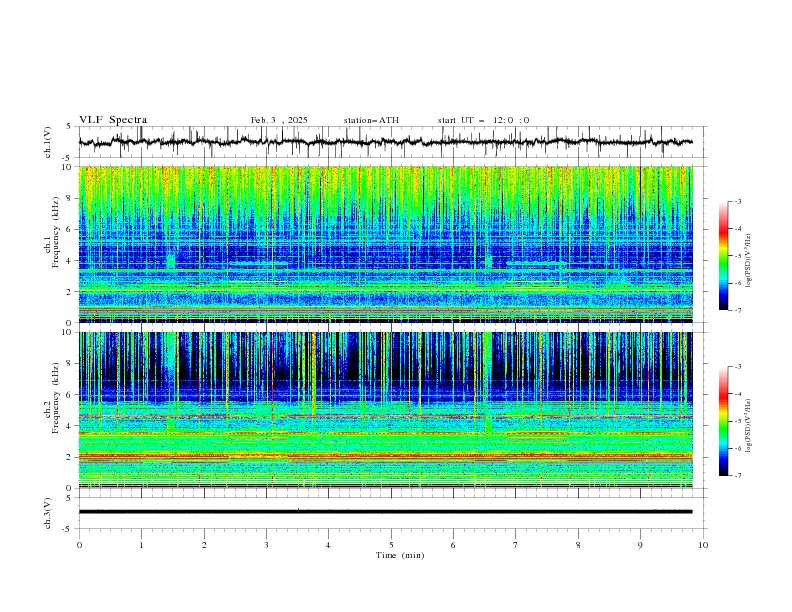Click the time-axis tick label "9"
The image size is (792, 612).
point(640,545)
